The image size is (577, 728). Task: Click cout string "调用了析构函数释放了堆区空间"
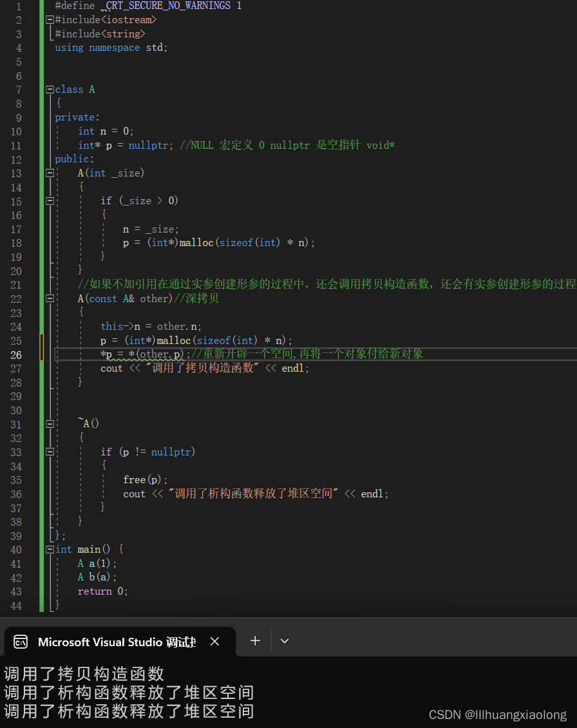(254, 493)
